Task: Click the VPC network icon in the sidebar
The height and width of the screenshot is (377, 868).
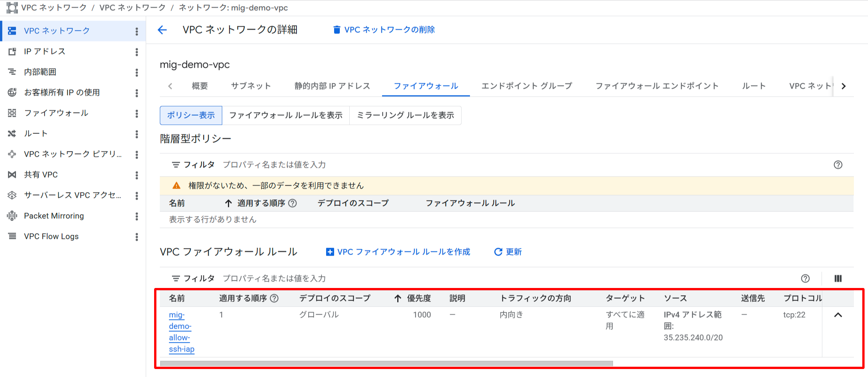Action: (12, 31)
